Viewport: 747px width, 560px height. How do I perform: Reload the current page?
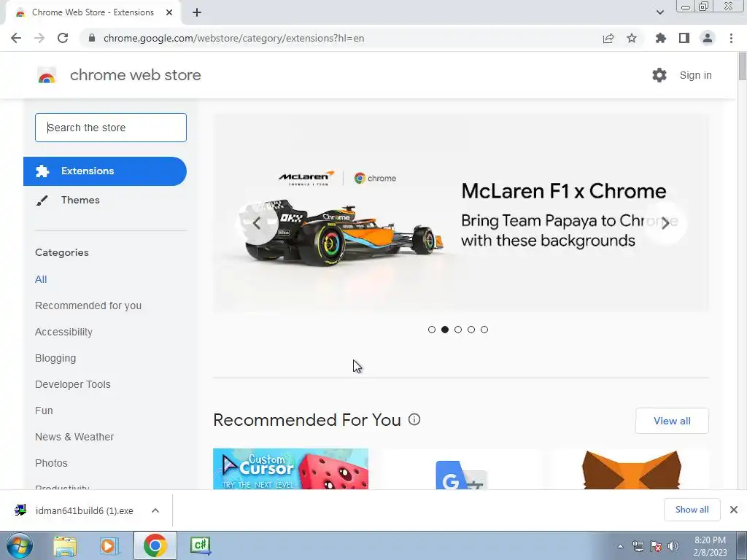point(63,38)
